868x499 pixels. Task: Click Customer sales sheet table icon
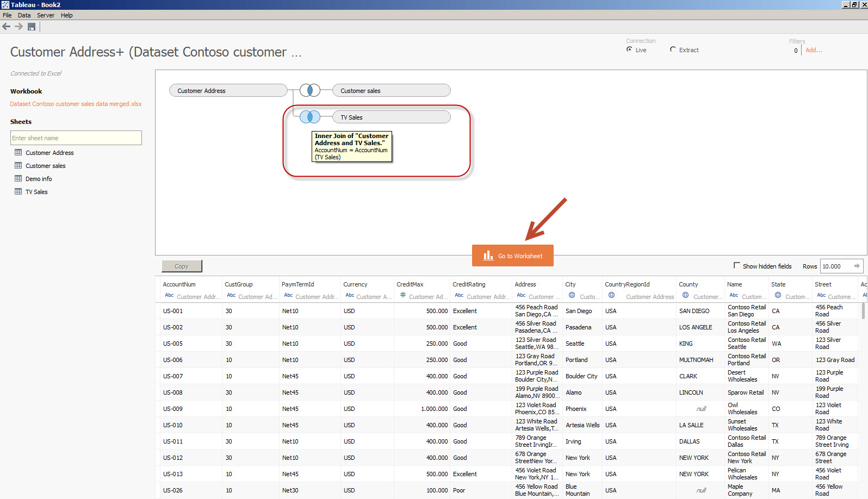click(18, 166)
